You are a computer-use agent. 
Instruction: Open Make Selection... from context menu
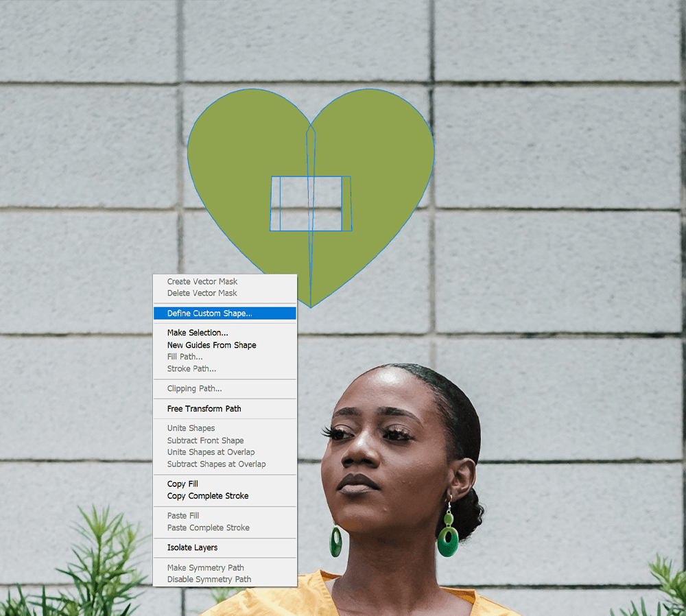pyautogui.click(x=225, y=333)
